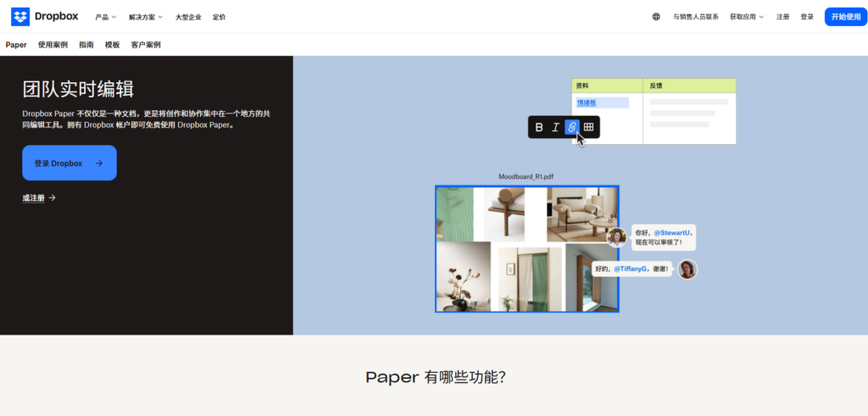The width and height of the screenshot is (868, 416).
Task: Open the 模板 tab
Action: (113, 45)
